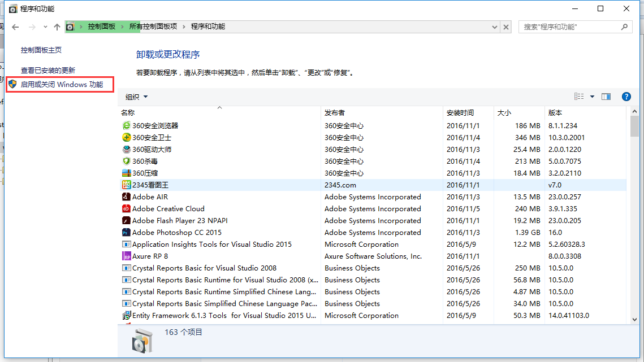Click the address bar stop/clear X button
Image resolution: width=644 pixels, height=362 pixels.
pos(506,27)
